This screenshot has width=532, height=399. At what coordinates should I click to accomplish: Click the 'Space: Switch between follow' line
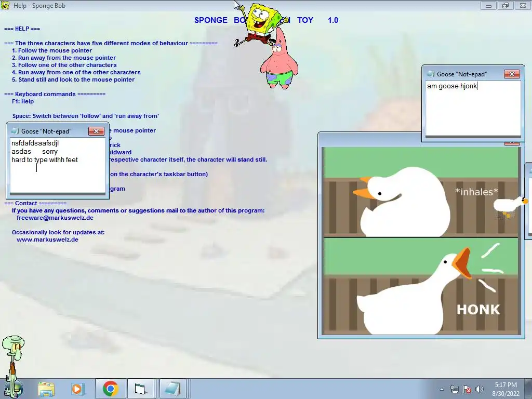pyautogui.click(x=86, y=116)
